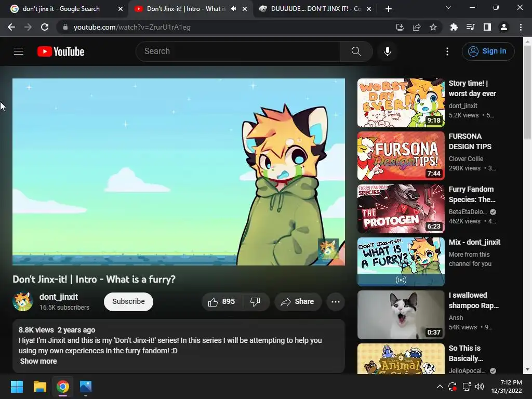Click the YouTube search input field
Screen dimensions: 532x399
[237, 51]
